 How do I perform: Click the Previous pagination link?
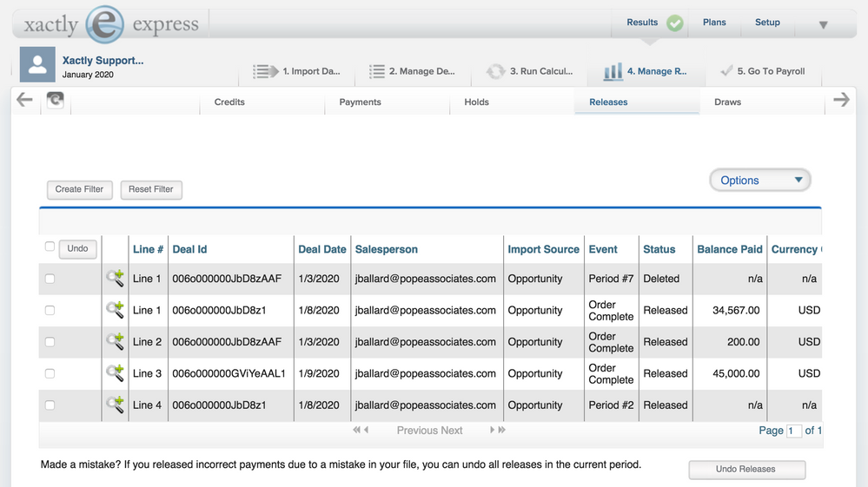[x=417, y=430]
